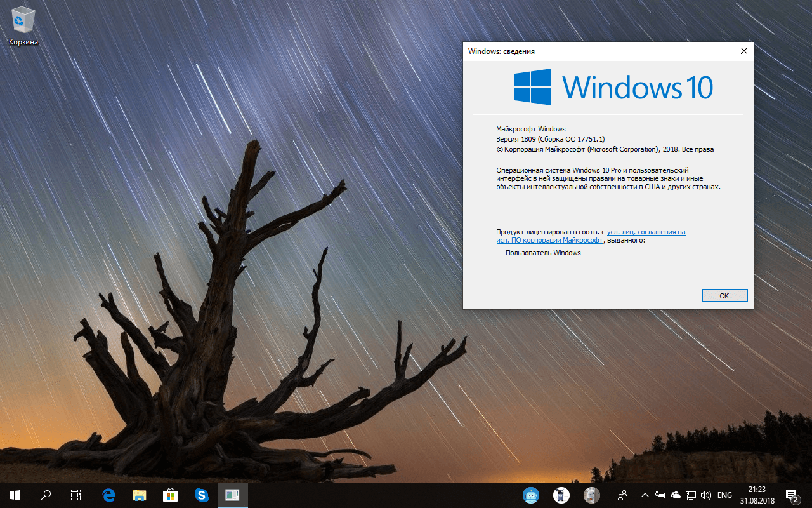Open Microsoft Edge from the taskbar

point(108,495)
